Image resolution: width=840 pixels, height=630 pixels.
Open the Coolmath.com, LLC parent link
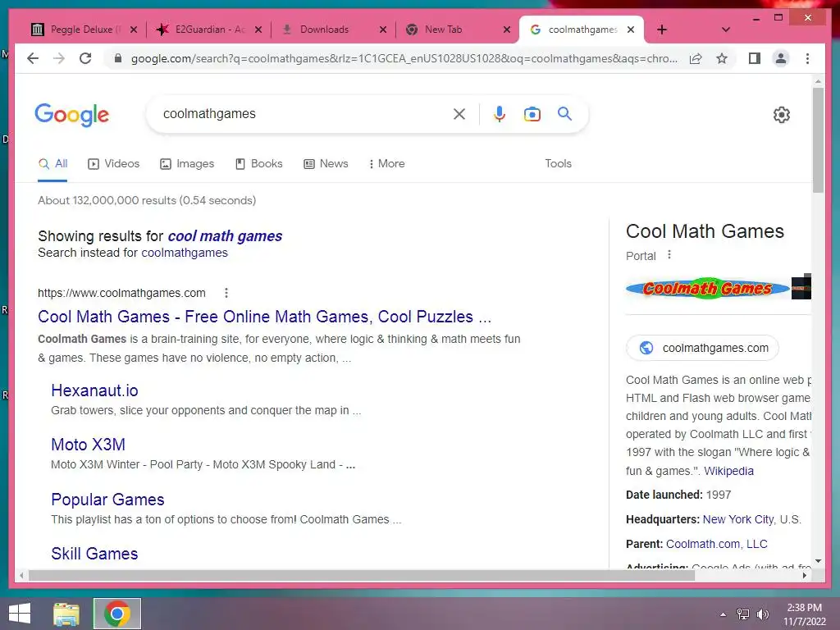point(717,545)
